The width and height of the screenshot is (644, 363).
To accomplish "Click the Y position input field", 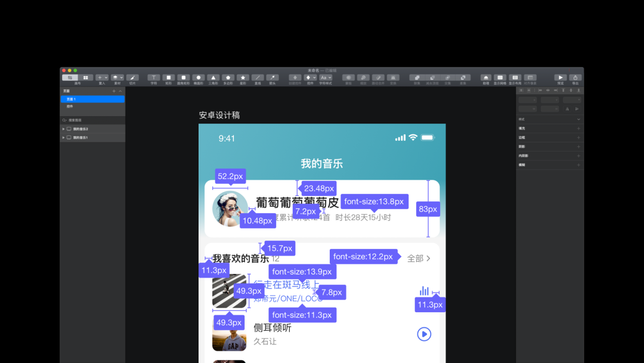I will tap(550, 100).
